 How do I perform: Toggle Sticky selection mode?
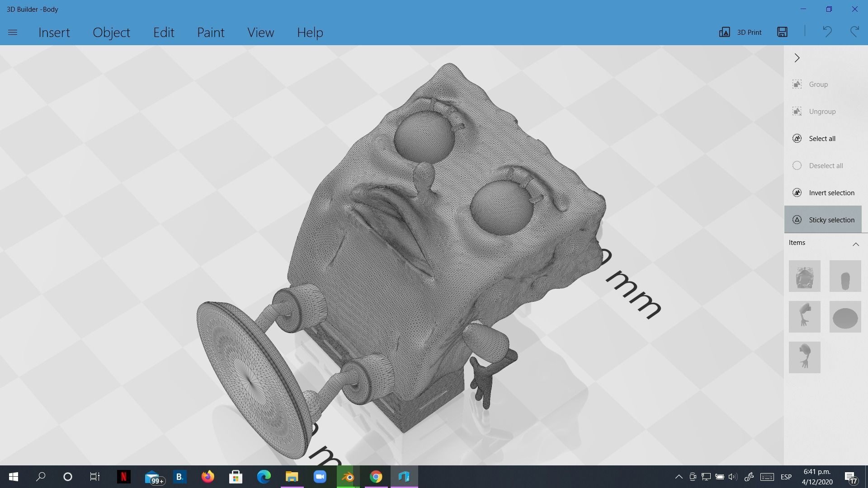823,220
